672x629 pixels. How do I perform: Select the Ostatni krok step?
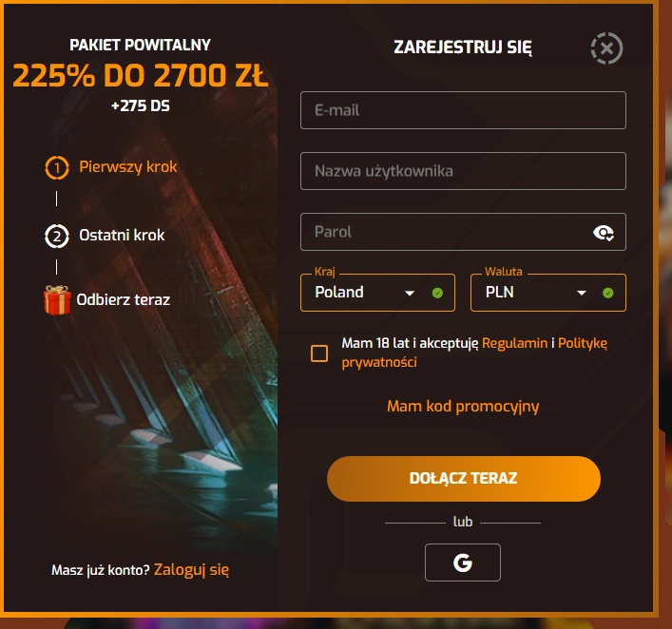point(122,236)
